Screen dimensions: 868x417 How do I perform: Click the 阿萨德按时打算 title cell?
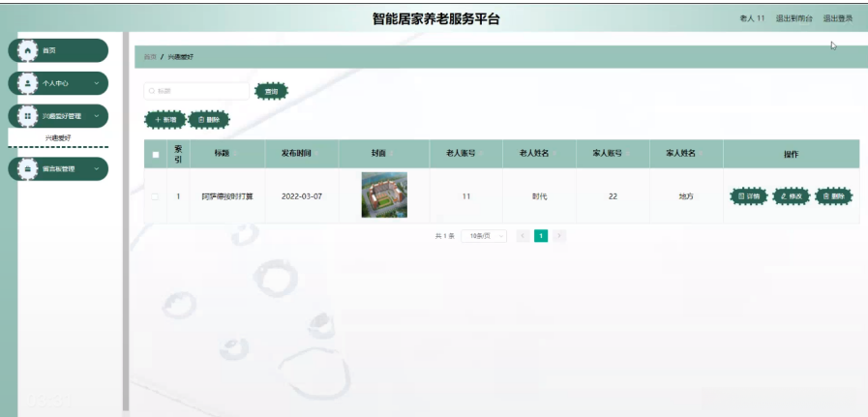227,196
